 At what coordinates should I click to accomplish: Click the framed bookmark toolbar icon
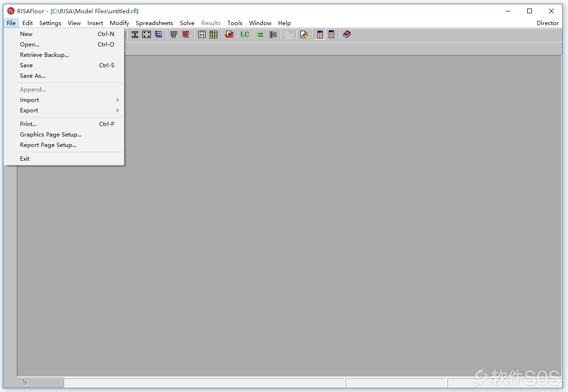point(202,35)
